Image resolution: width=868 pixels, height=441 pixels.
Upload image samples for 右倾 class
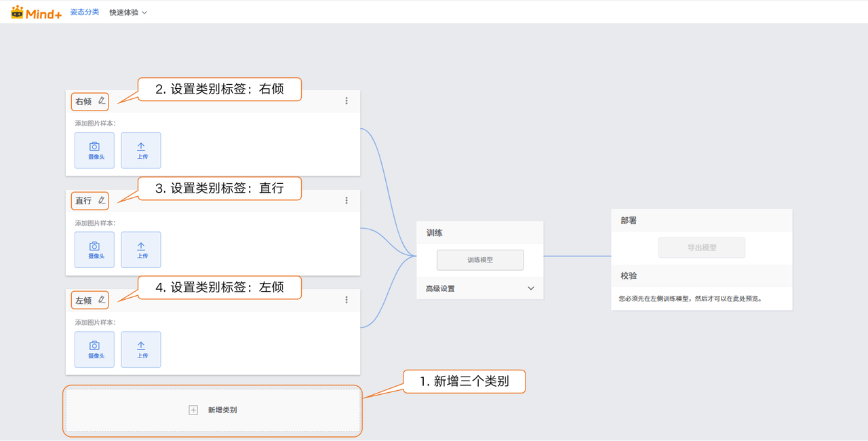pos(141,150)
